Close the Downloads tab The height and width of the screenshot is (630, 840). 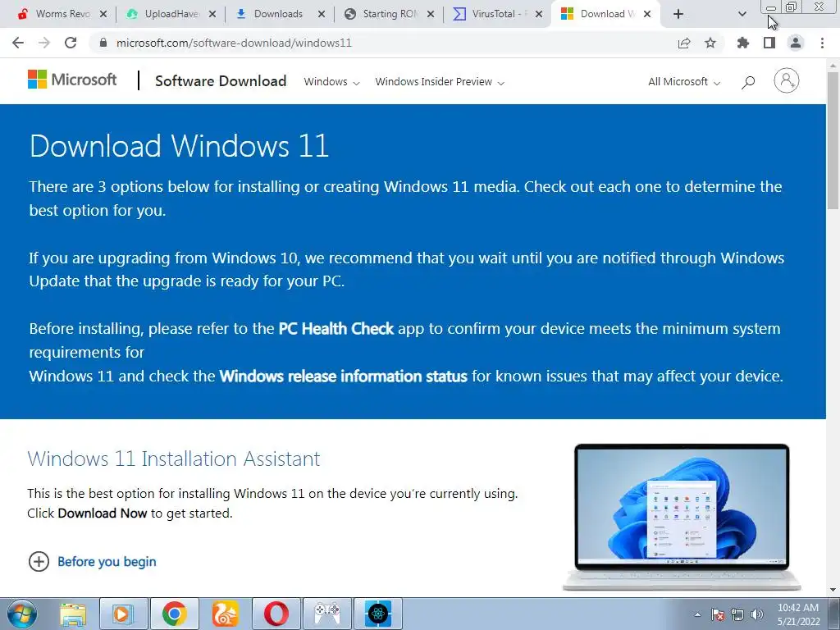pos(321,14)
